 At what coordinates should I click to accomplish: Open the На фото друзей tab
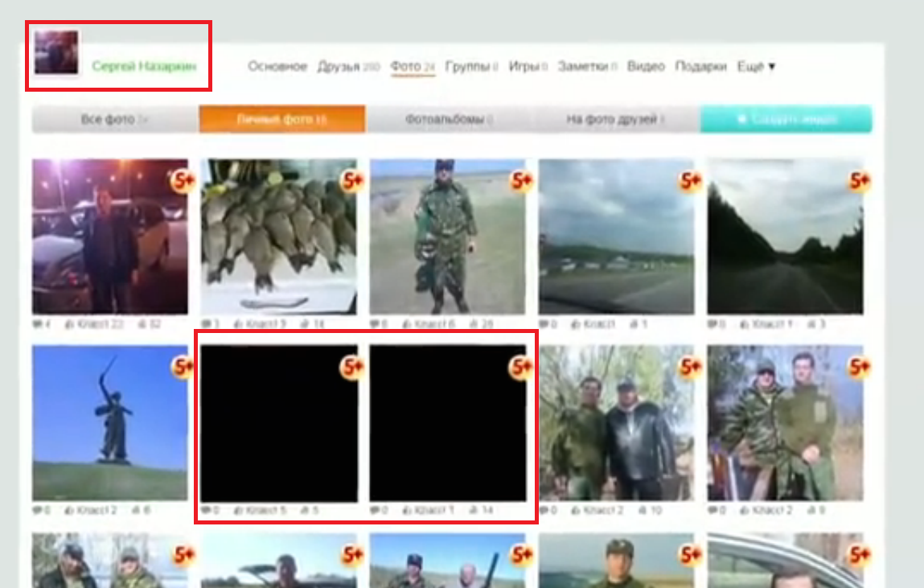(x=616, y=119)
